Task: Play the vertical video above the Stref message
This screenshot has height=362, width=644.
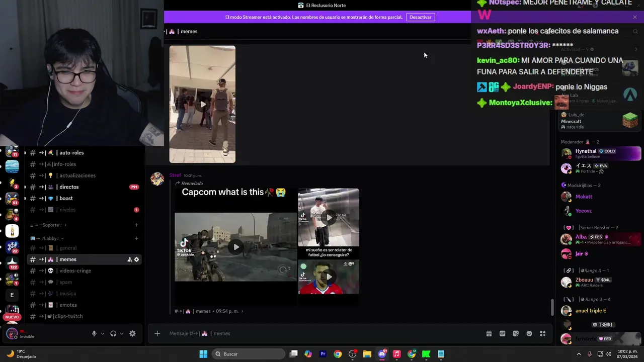Action: pos(202,104)
